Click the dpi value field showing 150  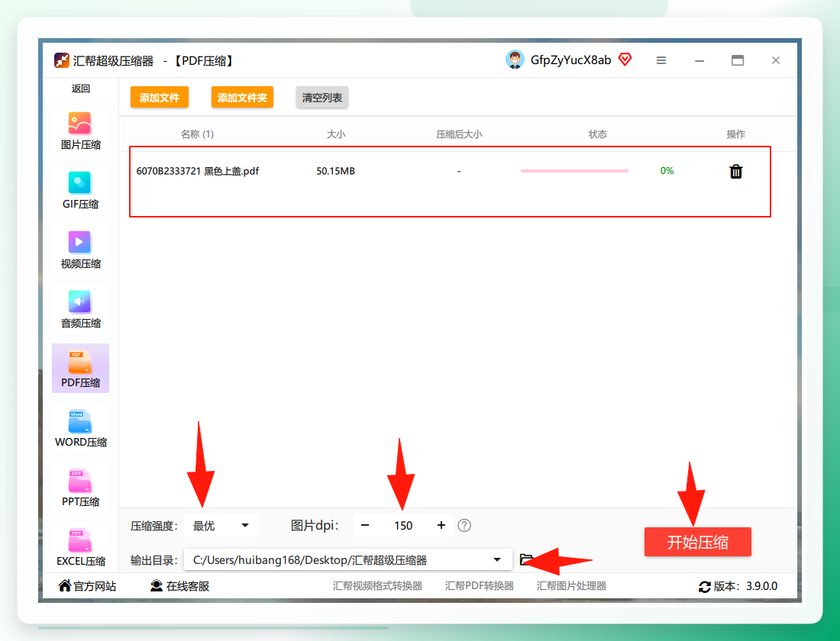click(403, 525)
